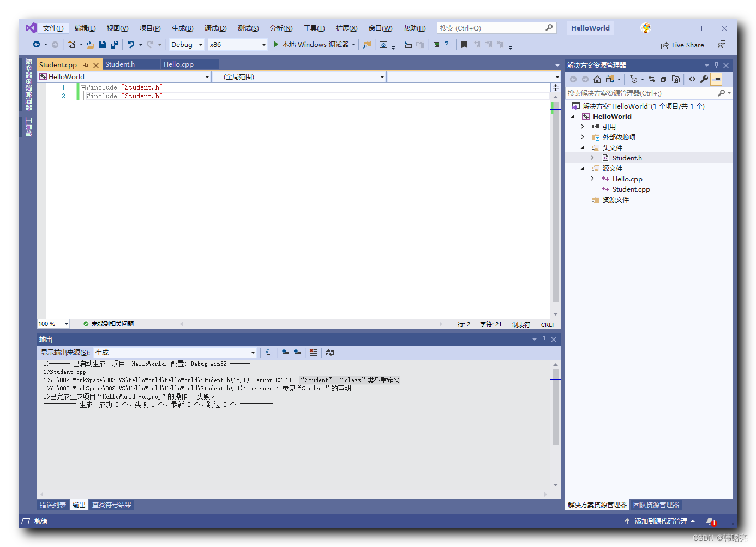This screenshot has height=547, width=756.
Task: Click the Undo arrow icon
Action: [131, 45]
